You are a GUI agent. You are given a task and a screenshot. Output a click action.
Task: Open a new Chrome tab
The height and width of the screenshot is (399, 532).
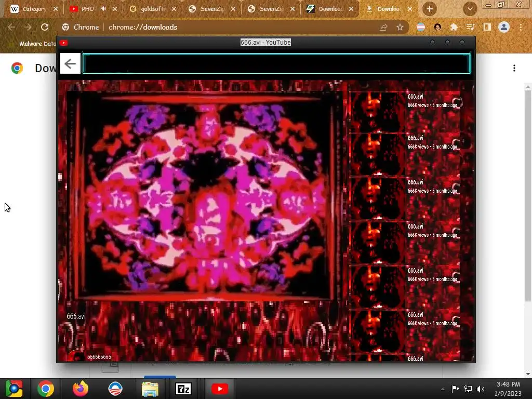[x=430, y=9]
